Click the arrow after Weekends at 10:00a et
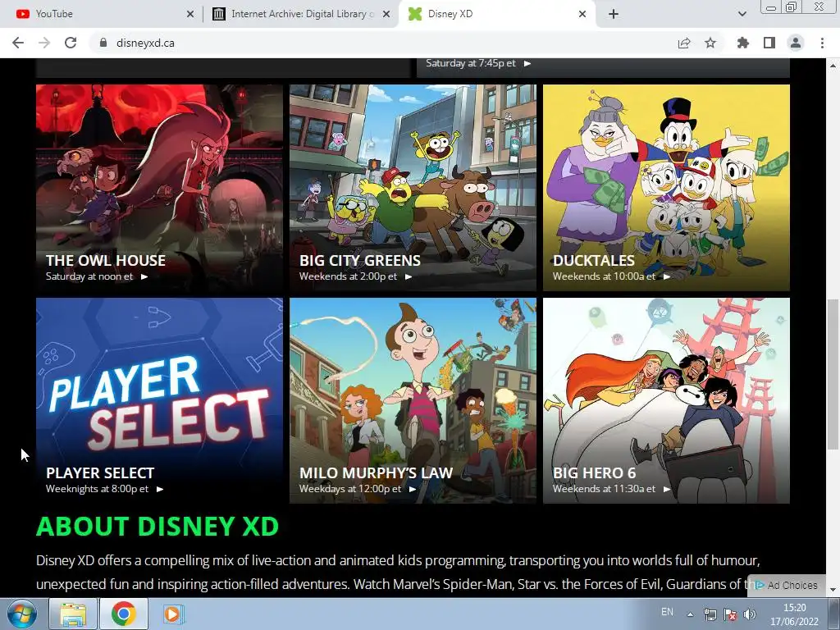The height and width of the screenshot is (630, 840). point(666,276)
